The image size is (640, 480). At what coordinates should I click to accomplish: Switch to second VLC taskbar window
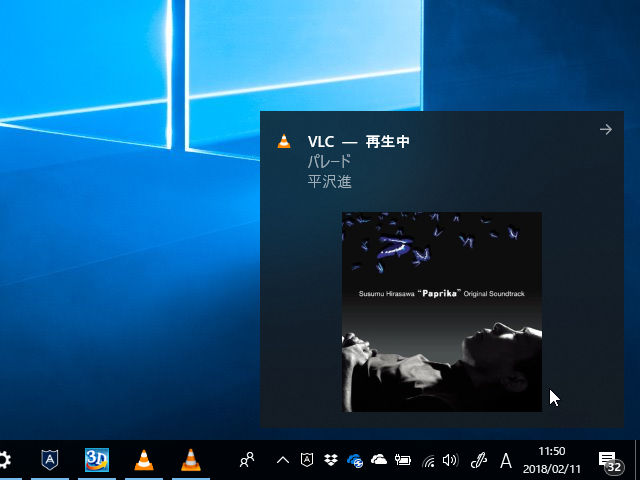coord(191,460)
